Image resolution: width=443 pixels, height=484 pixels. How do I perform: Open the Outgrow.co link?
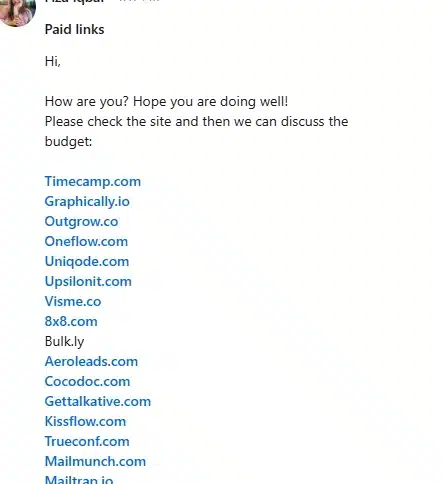tap(81, 222)
